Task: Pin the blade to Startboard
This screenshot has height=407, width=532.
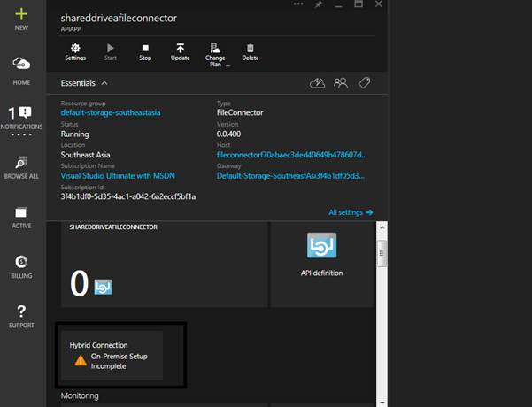Action: (319, 4)
